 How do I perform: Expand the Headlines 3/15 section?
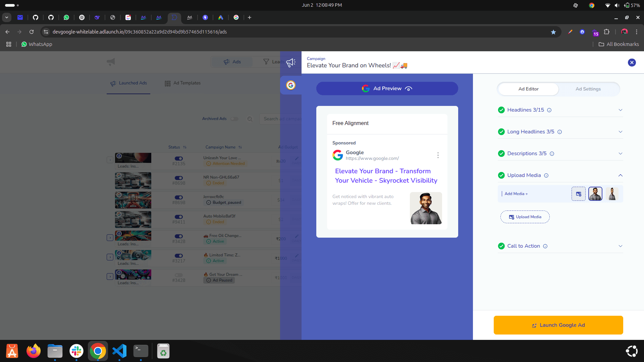[x=621, y=110]
